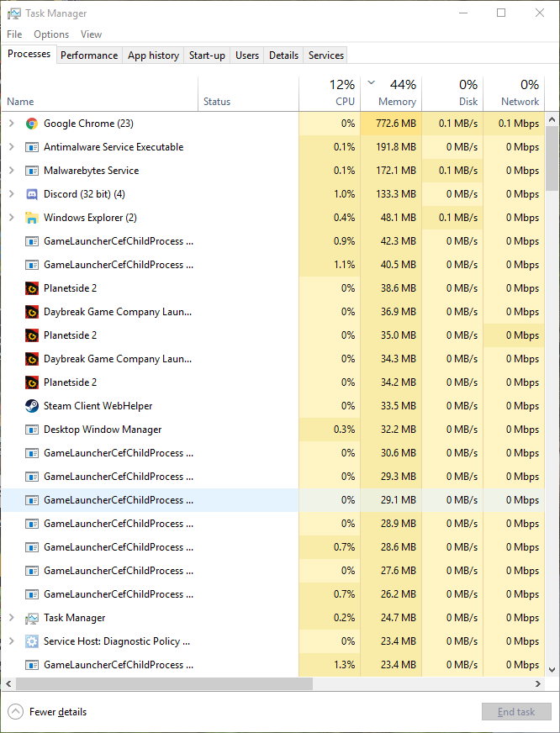Screen dimensions: 560x733
Task: Sort by the CPU column header
Action: click(330, 94)
